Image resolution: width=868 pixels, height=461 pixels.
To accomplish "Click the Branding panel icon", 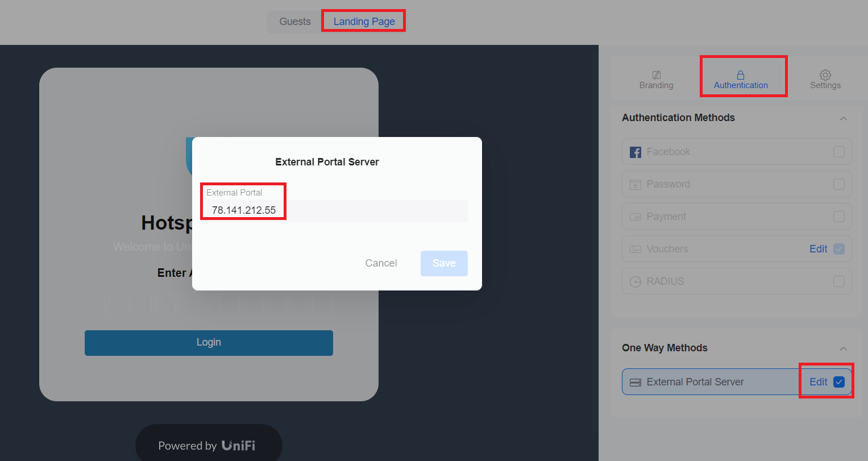I will (656, 76).
